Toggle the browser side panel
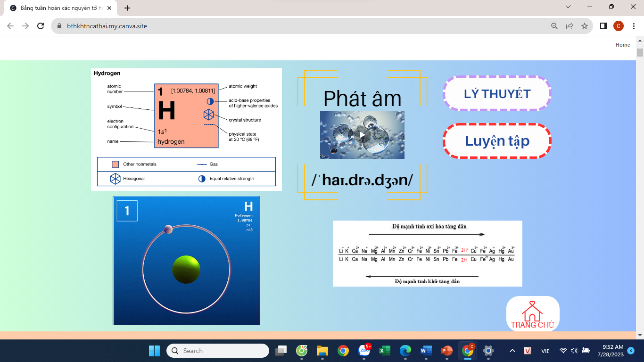This screenshot has width=644, height=362. [603, 26]
